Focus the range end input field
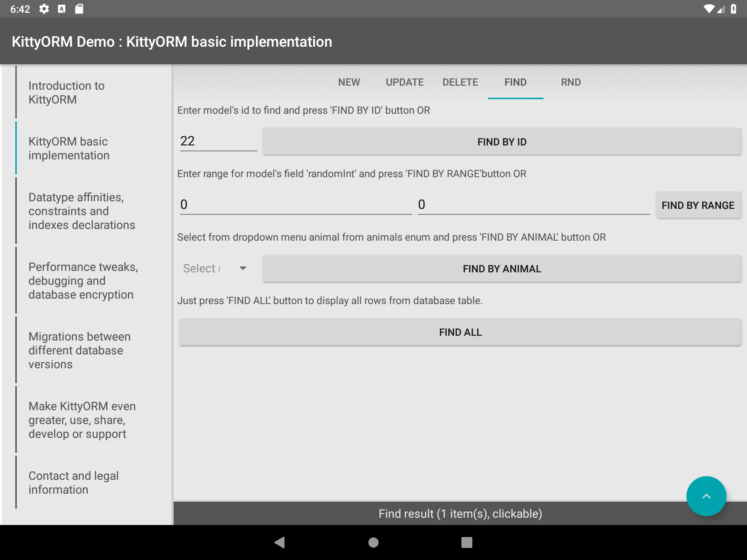Image resolution: width=747 pixels, height=560 pixels. pos(534,205)
